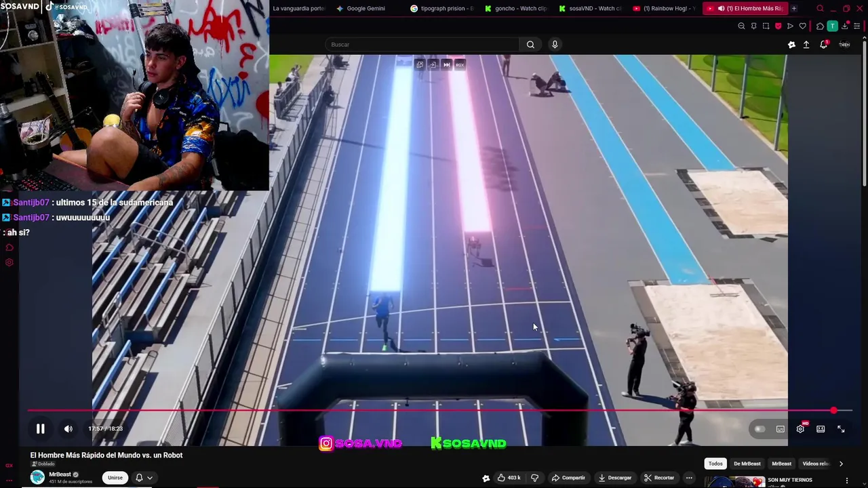This screenshot has height=488, width=868.
Task: Open SON MUY TIERNOS recommended video
Action: (789, 480)
